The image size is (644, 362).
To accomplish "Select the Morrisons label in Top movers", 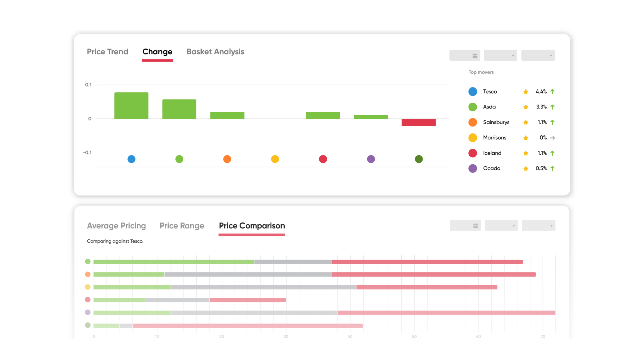I will [x=495, y=138].
